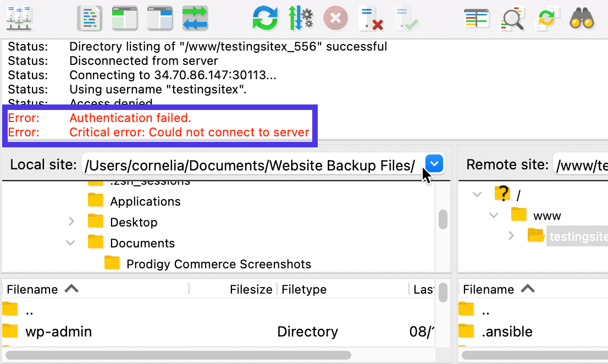Expand the testingsite folder in remote tree
Image resolution: width=608 pixels, height=364 pixels.
click(x=512, y=235)
